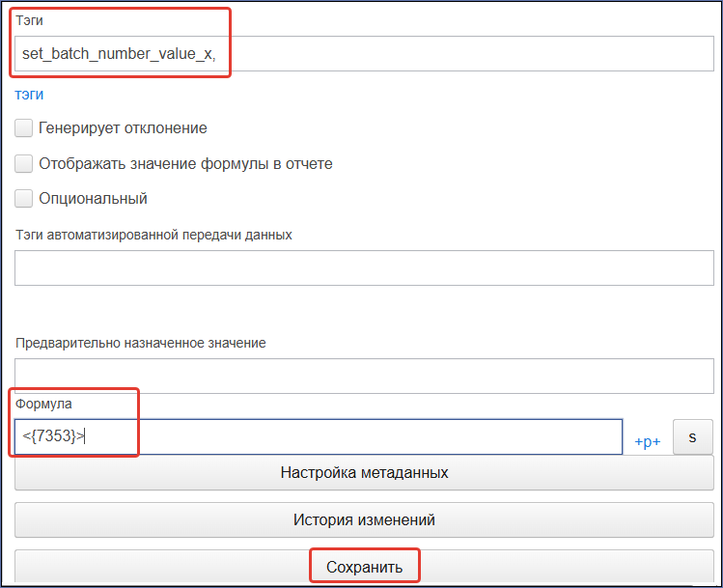Screen dimensions: 723x588
Task: Open Настройка метаданных
Action: click(x=364, y=473)
